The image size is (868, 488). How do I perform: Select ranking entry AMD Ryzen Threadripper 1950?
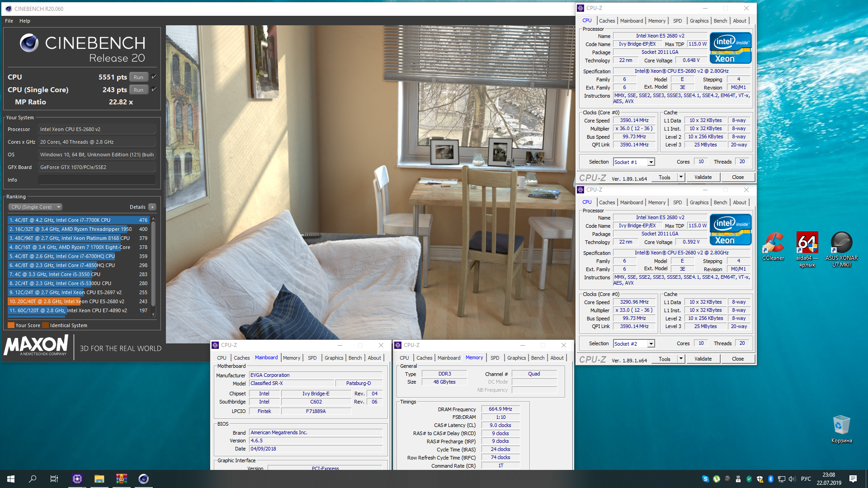coord(79,229)
